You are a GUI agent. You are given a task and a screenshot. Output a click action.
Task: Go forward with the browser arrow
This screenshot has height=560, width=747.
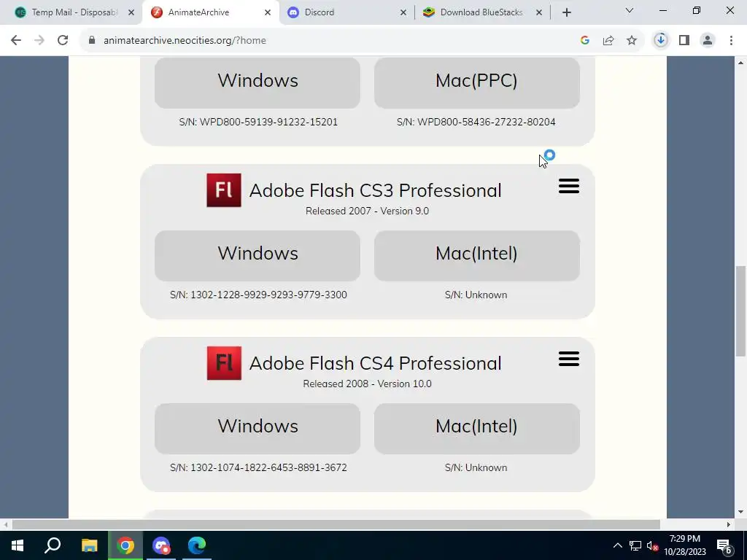coord(39,41)
